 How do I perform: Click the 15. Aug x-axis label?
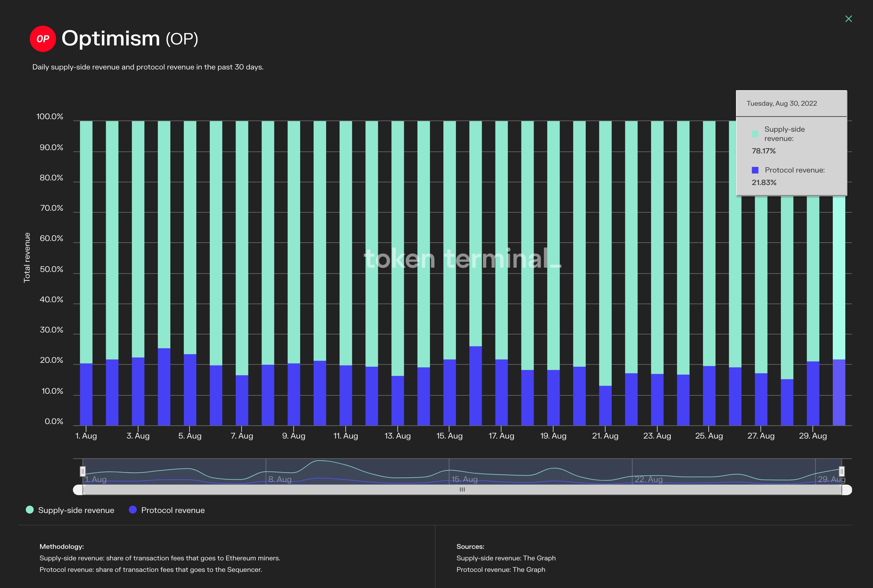(449, 436)
